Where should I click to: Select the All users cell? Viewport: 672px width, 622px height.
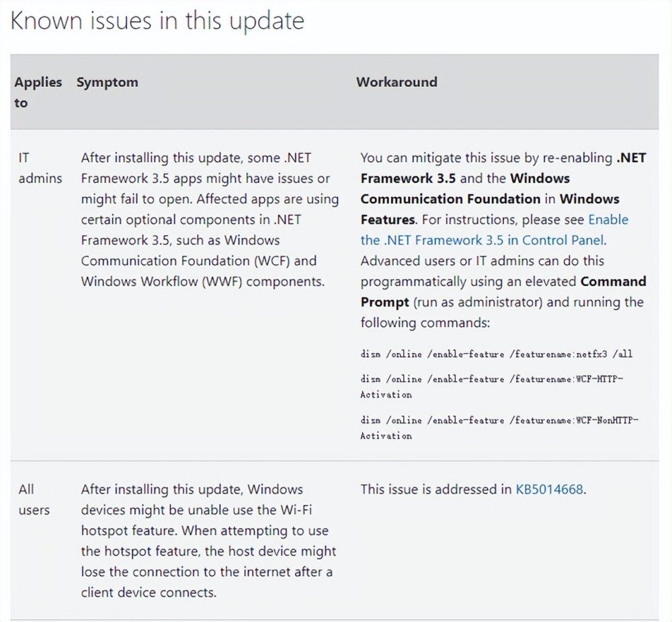point(34,500)
